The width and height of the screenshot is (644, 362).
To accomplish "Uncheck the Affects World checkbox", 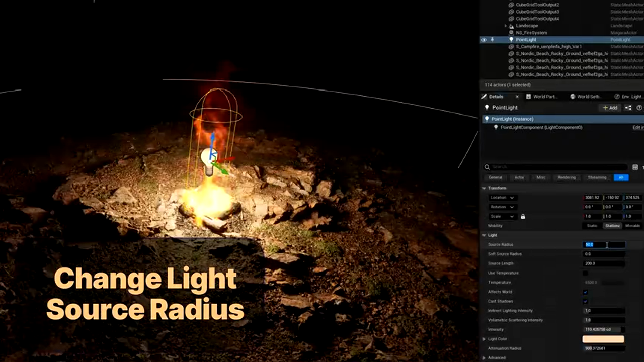I will pos(585,292).
